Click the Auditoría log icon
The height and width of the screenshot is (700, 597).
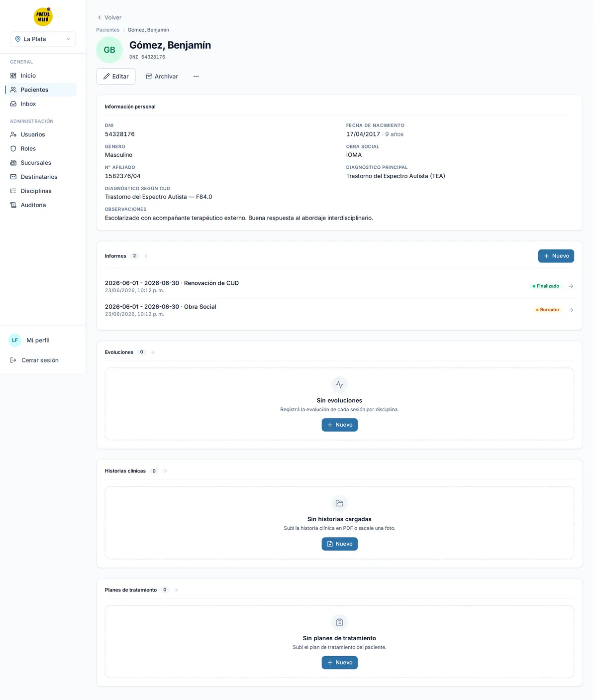(13, 205)
